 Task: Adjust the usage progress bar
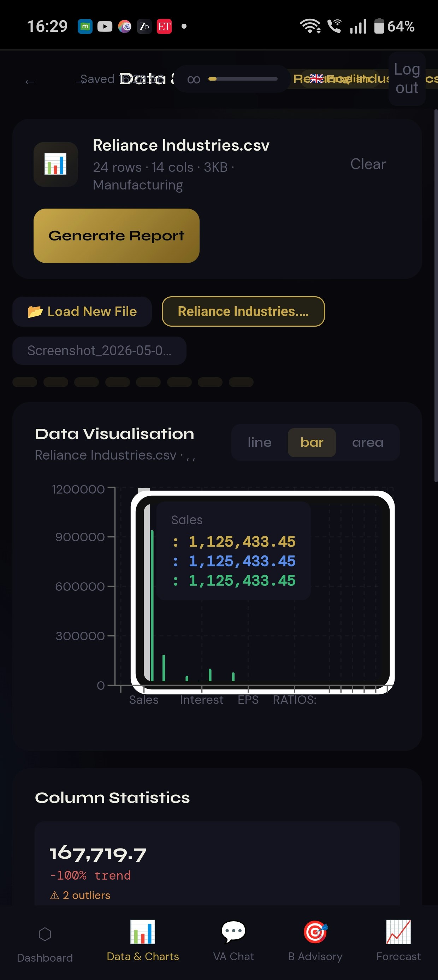pos(243,79)
